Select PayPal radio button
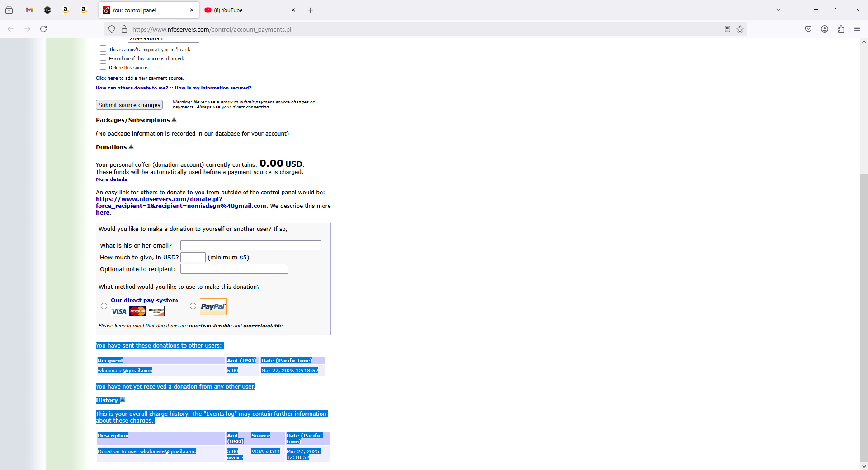 [193, 306]
